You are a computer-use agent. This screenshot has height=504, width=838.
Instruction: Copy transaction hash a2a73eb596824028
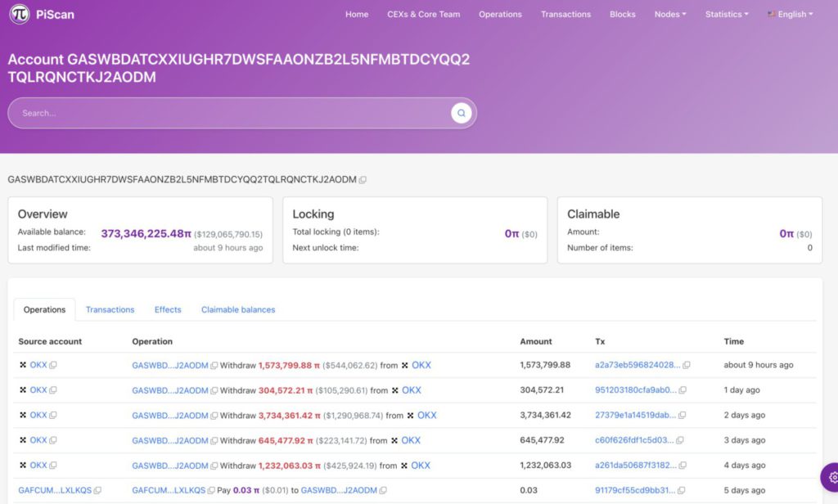[687, 365]
